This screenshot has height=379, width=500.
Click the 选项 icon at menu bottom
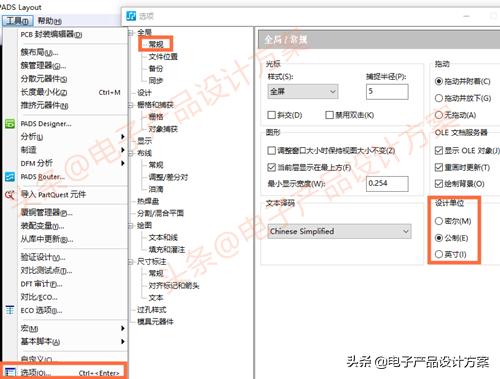(x=10, y=372)
